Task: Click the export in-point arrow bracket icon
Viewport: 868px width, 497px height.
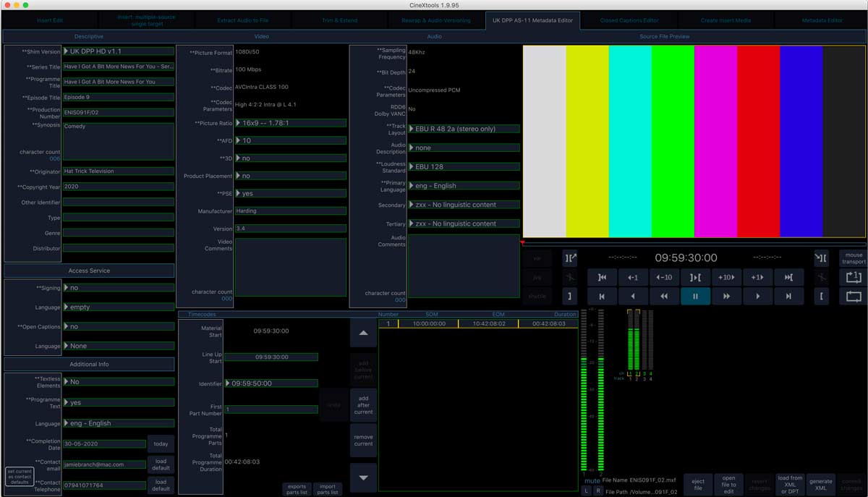Action: pyautogui.click(x=570, y=258)
